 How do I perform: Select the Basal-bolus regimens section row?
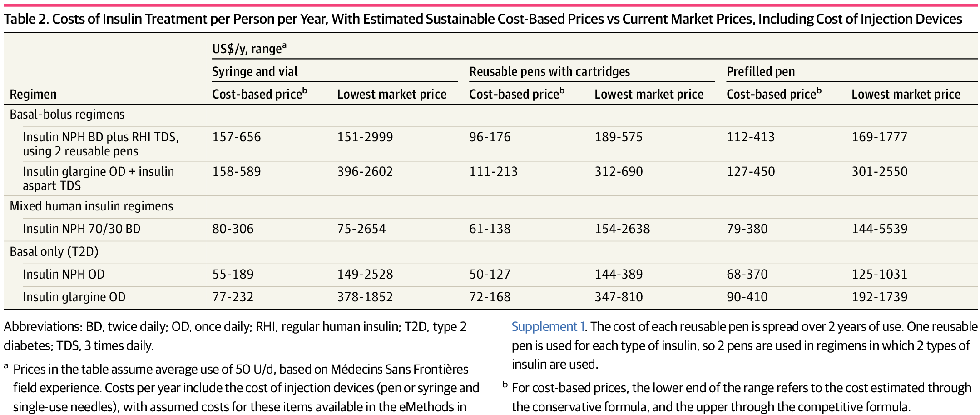point(490,115)
